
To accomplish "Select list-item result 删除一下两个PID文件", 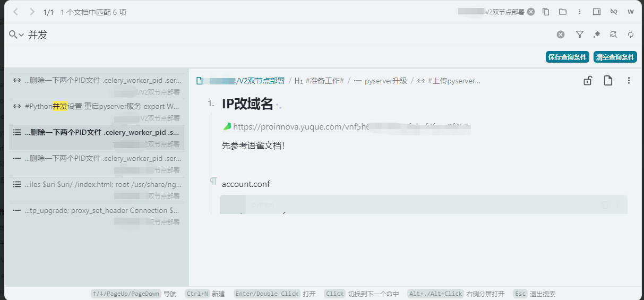I will (x=97, y=164).
